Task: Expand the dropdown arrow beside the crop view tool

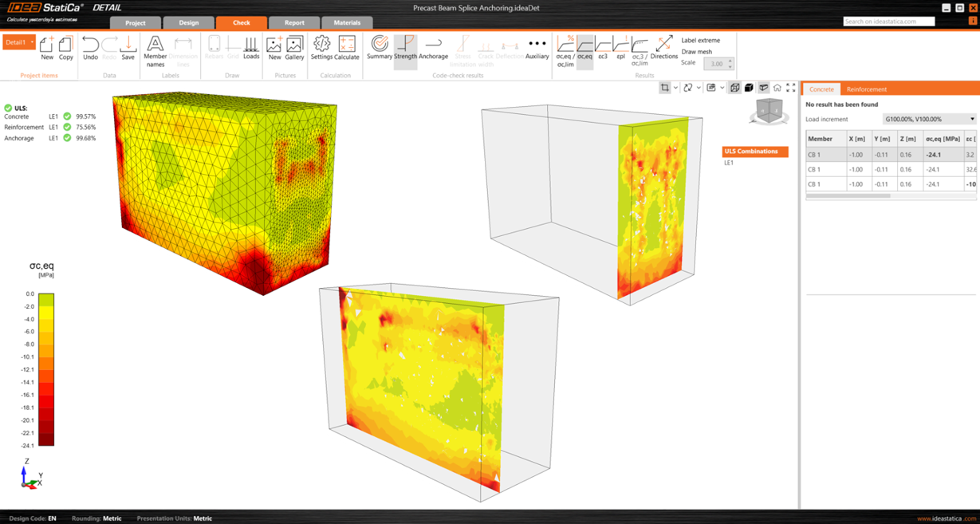Action: [x=675, y=88]
